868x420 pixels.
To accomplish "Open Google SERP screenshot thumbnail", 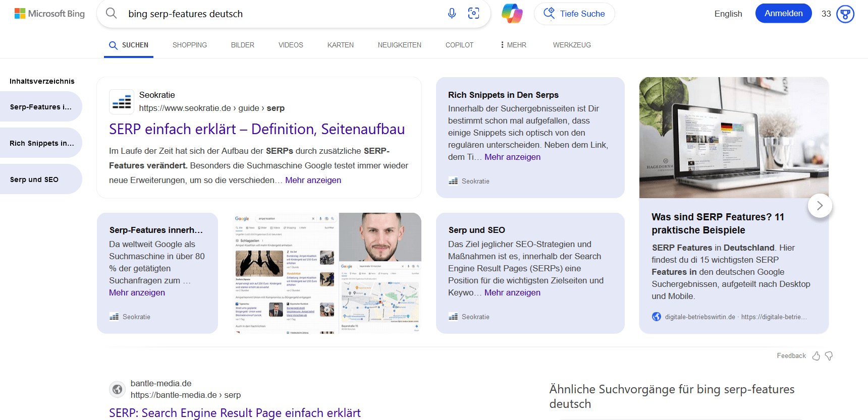I will tap(286, 273).
